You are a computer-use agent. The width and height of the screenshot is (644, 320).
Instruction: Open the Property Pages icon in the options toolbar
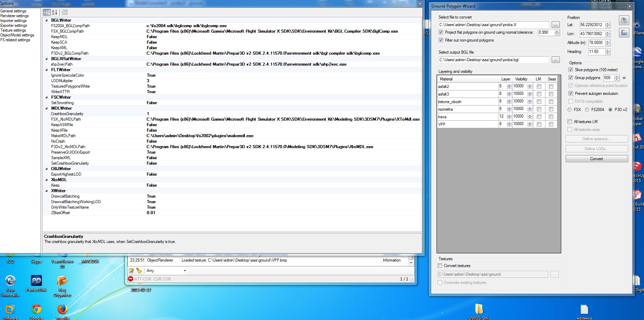click(65, 12)
